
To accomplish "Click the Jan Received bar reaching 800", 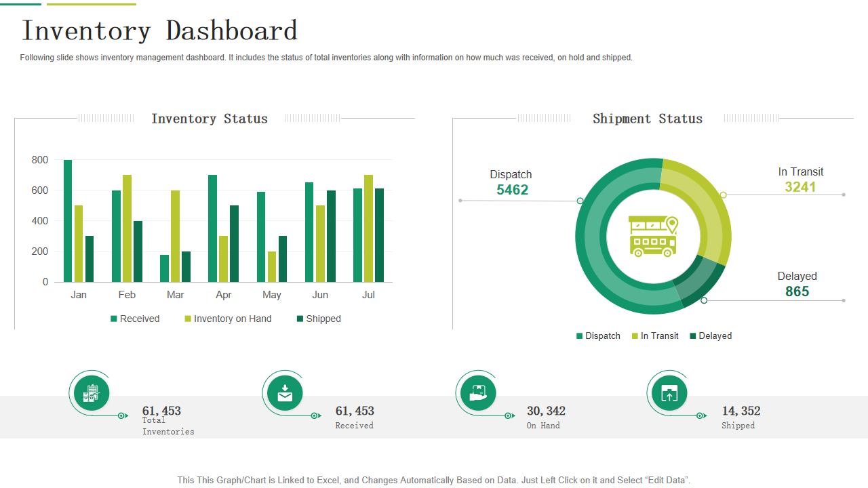I will click(68, 221).
